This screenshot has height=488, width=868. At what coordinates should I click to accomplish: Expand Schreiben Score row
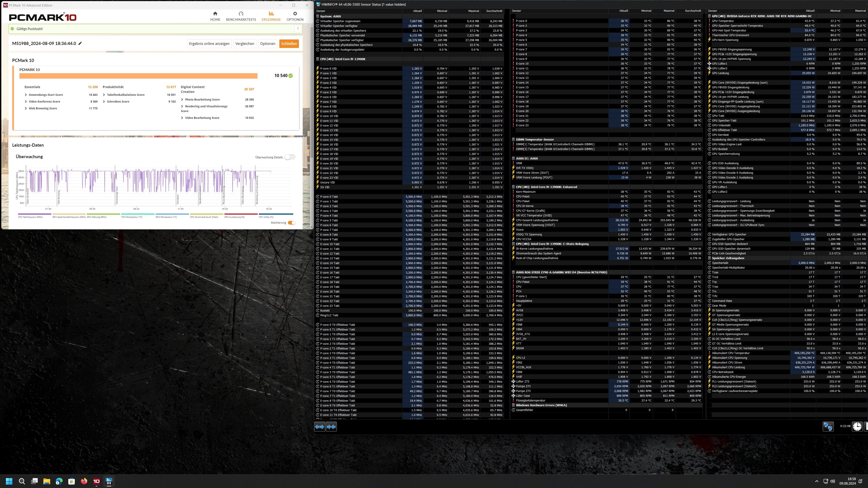tap(104, 102)
